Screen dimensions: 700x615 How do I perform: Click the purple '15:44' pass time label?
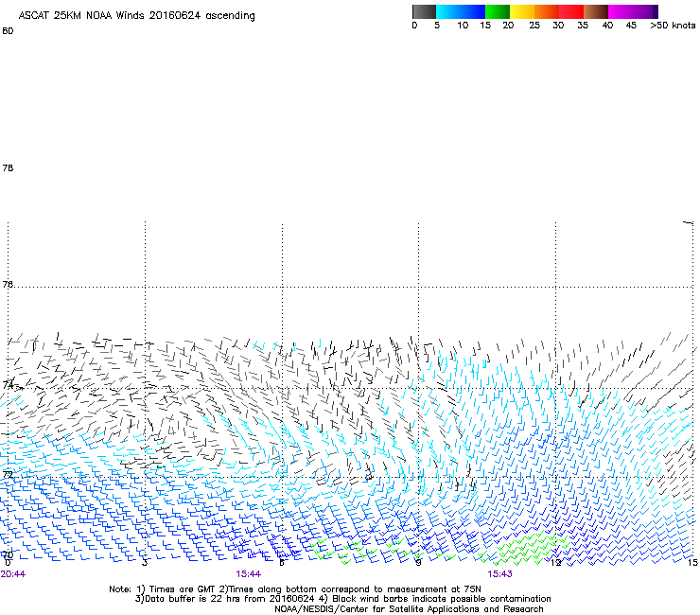(x=249, y=574)
